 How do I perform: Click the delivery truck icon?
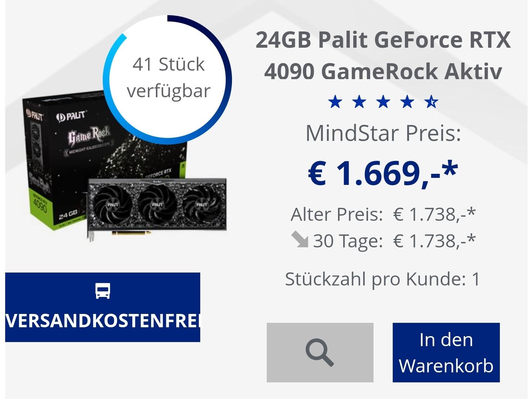[x=103, y=291]
